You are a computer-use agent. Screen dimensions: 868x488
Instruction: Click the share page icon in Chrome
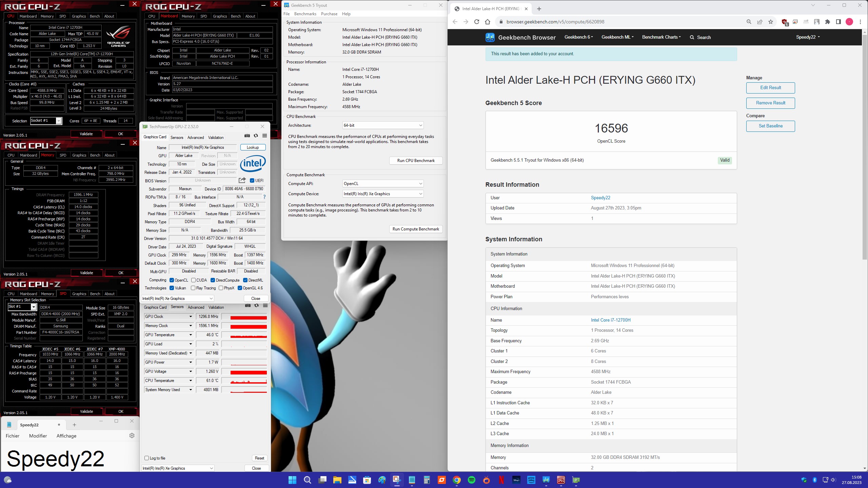coord(760,22)
